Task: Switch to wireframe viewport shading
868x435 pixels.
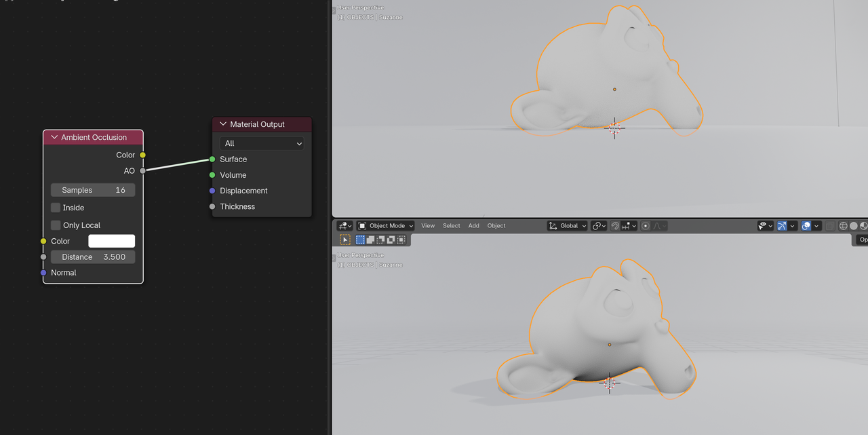Action: click(x=844, y=226)
